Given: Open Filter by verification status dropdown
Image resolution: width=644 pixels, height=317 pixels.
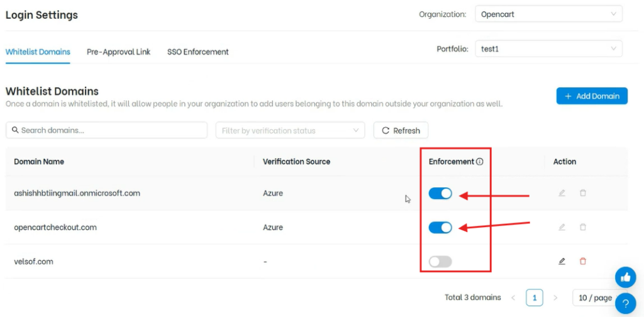Looking at the screenshot, I should tap(290, 130).
